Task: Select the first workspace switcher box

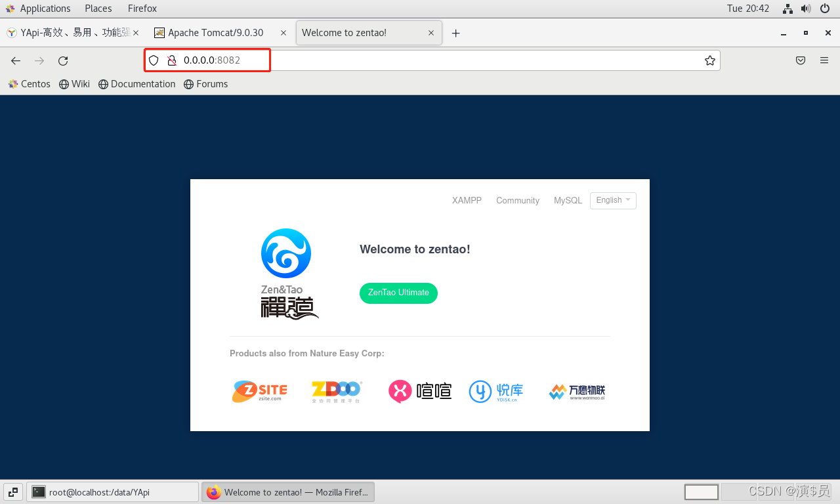Action: pyautogui.click(x=702, y=492)
